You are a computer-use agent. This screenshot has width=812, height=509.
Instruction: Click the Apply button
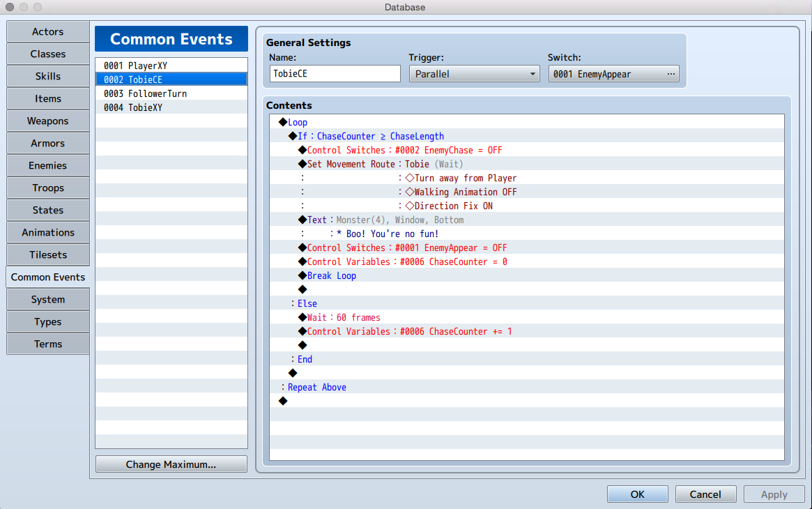click(x=774, y=494)
